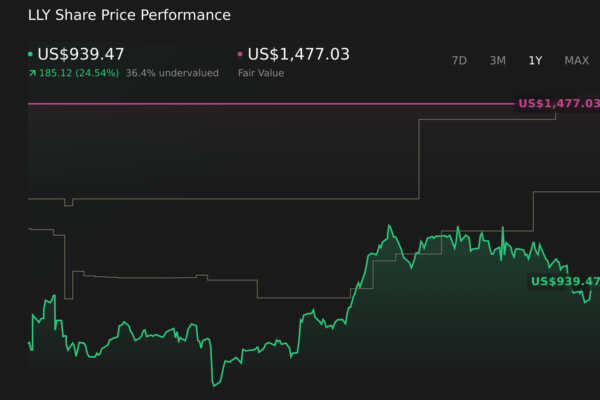Click the LLY Share Price Performance title
The image size is (600, 400).
129,16
